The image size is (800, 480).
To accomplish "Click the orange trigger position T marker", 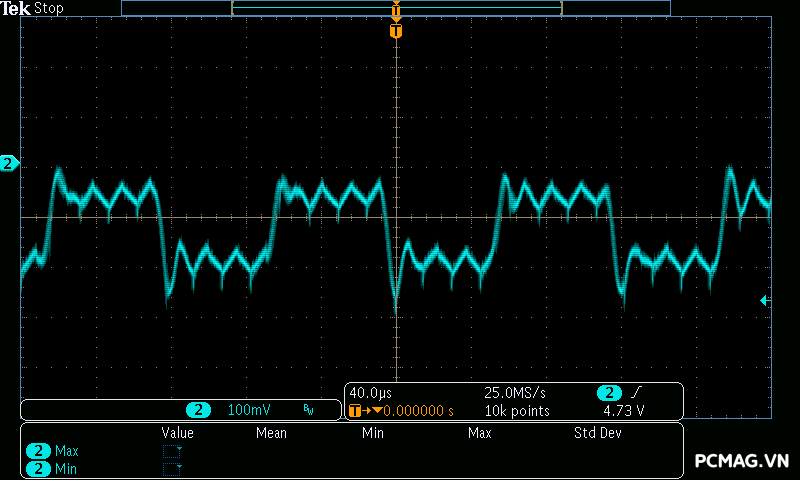I will pos(396,31).
